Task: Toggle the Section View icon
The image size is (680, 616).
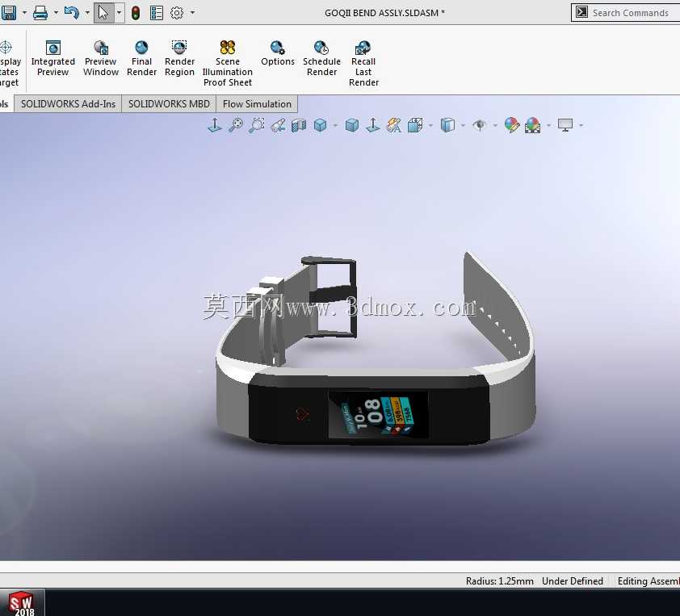Action: coord(299,125)
